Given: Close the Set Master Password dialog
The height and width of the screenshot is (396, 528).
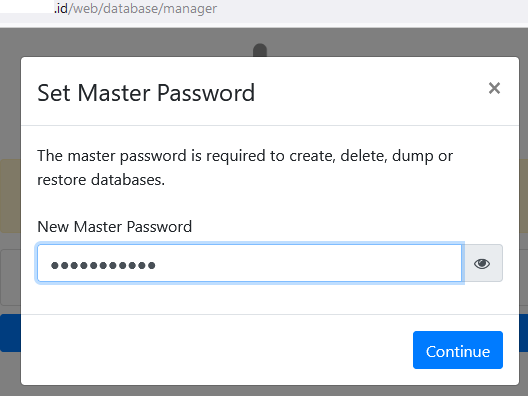Looking at the screenshot, I should click(494, 89).
